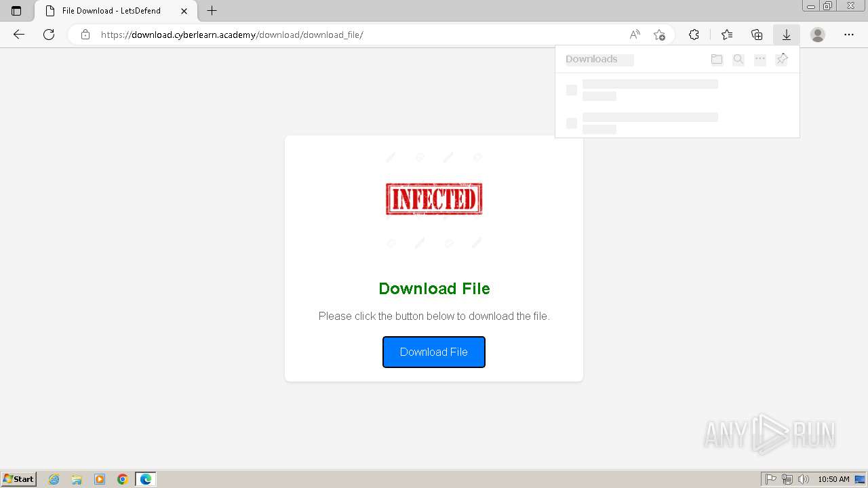868x488 pixels.
Task: Open a new tab with plus icon
Action: 212,11
